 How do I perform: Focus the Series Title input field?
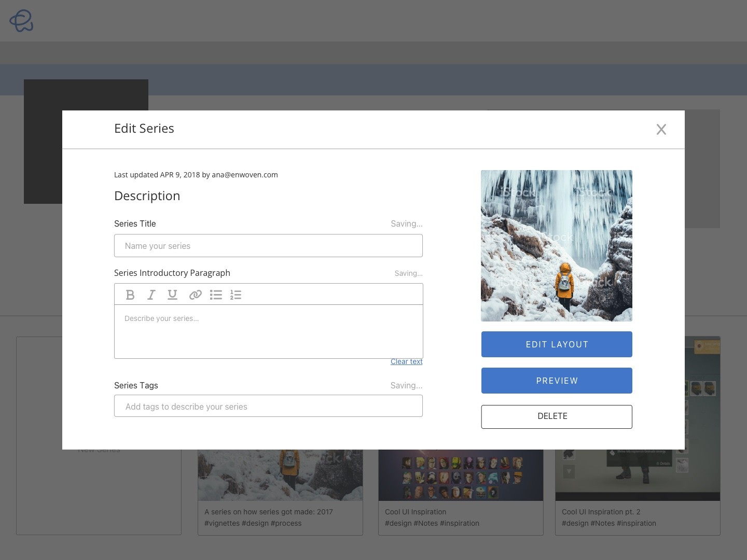tap(268, 246)
